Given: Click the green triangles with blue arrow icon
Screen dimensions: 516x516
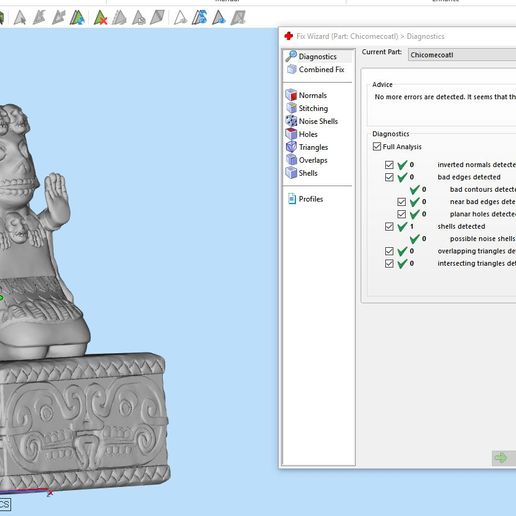Looking at the screenshot, I should [x=77, y=17].
